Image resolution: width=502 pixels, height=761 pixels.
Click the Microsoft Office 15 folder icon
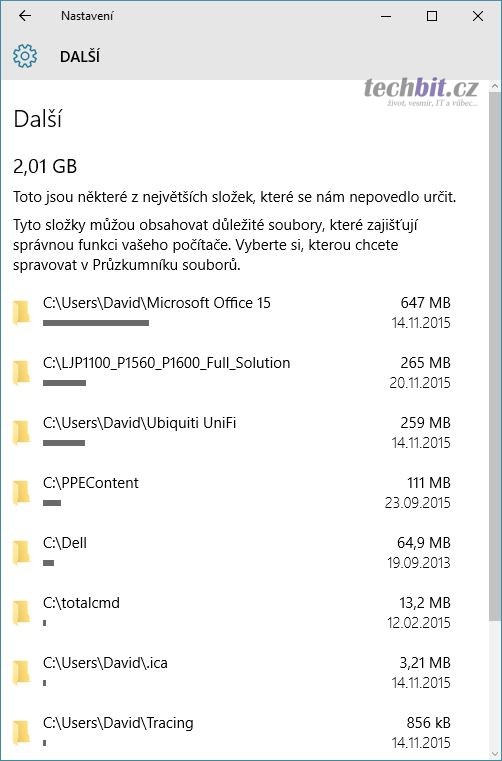click(x=21, y=313)
